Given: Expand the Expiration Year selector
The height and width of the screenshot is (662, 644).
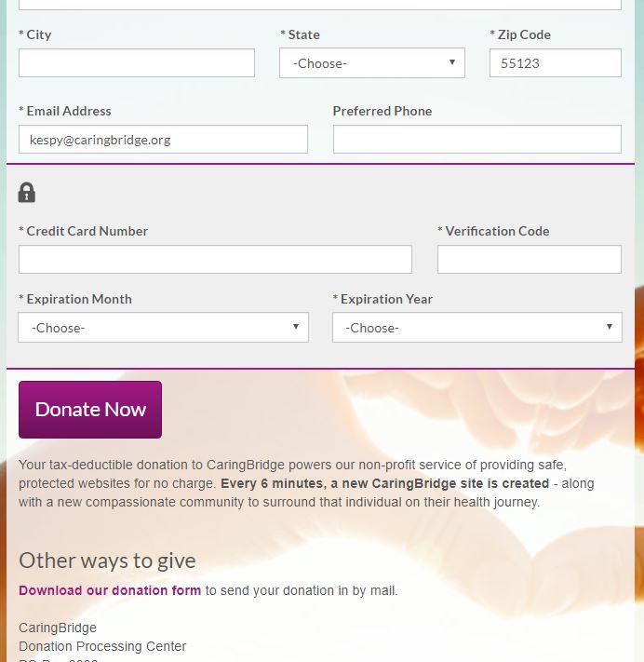Looking at the screenshot, I should coord(476,327).
